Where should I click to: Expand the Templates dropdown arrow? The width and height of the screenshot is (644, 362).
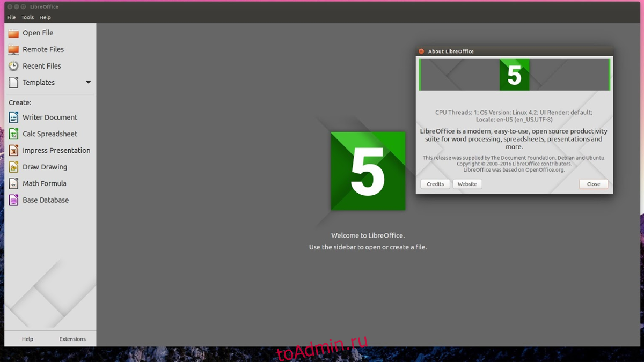[x=89, y=83]
